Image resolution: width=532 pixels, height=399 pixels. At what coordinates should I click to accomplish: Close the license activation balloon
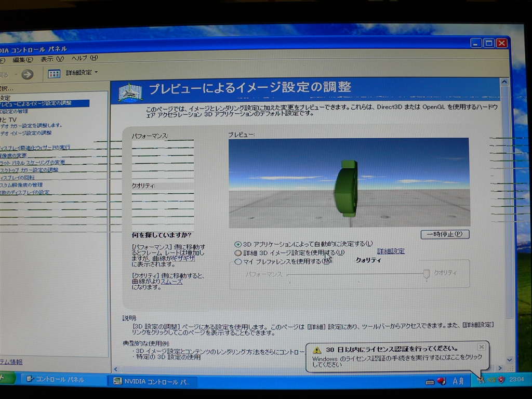(x=482, y=347)
